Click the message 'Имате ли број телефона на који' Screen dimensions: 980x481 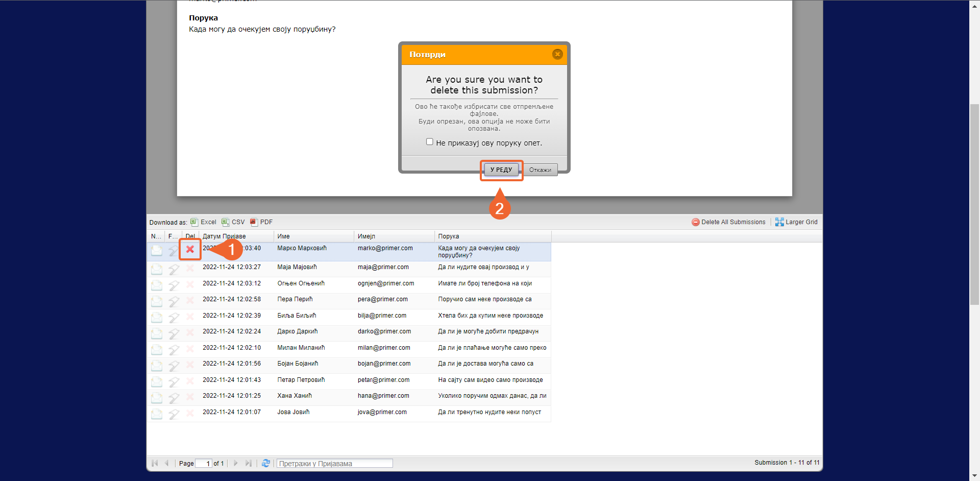(x=485, y=283)
